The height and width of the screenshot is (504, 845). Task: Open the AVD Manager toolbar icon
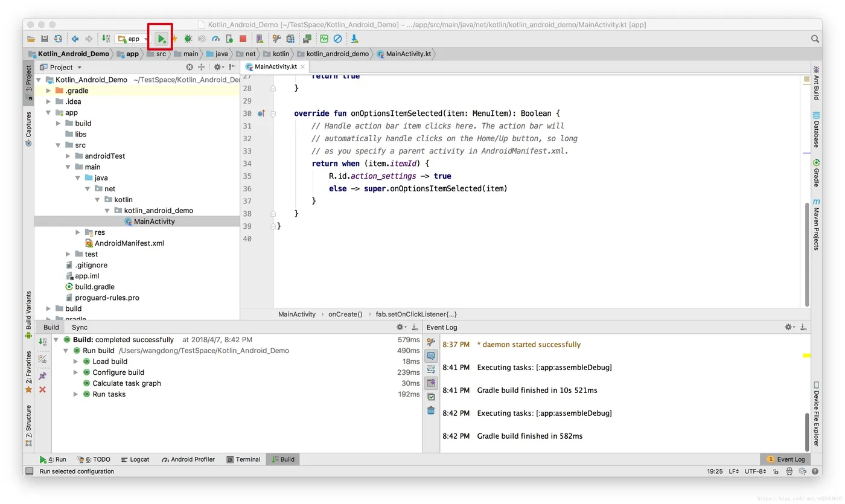coord(259,39)
